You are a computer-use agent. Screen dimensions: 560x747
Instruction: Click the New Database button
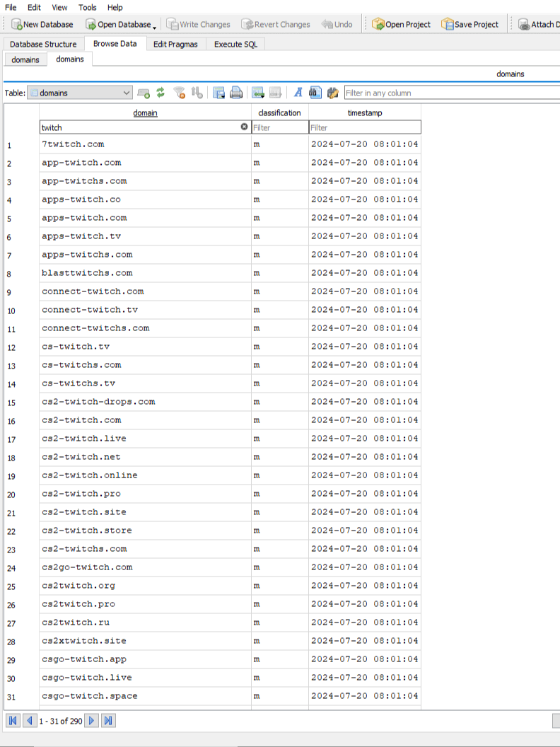(x=42, y=24)
